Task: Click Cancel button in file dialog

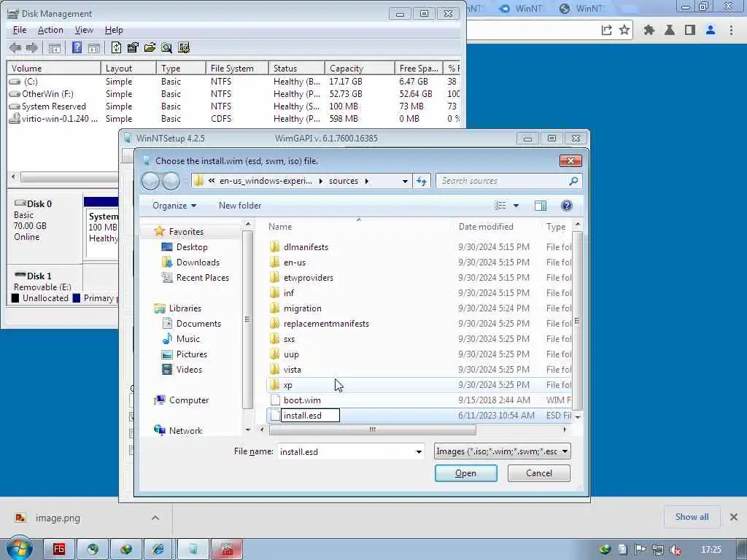Action: 539,473
